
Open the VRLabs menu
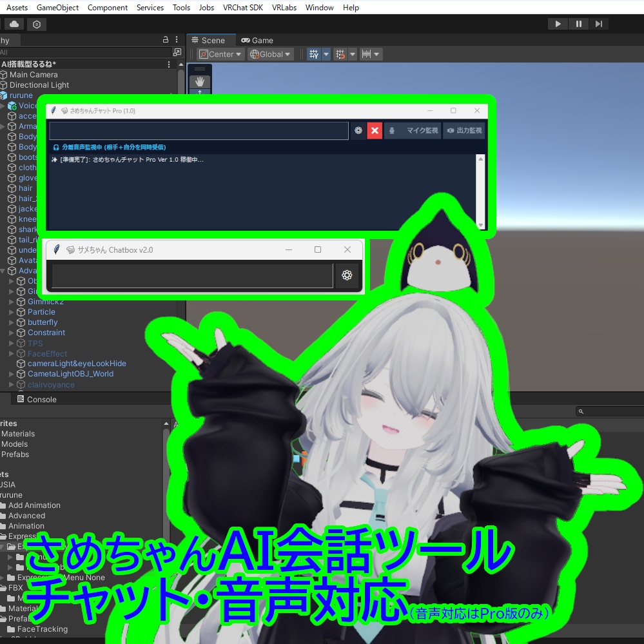[284, 7]
